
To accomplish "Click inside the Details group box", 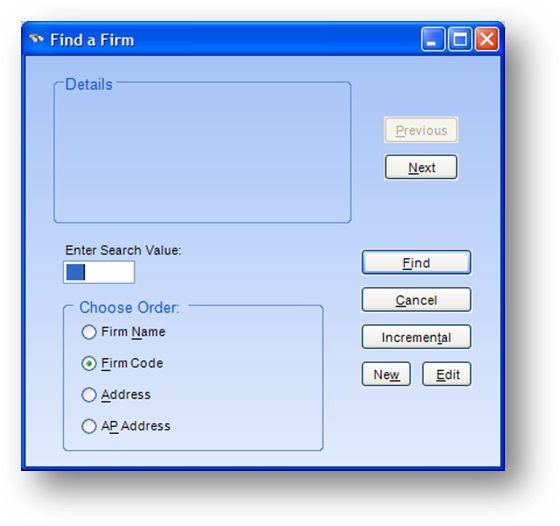I will 202,154.
